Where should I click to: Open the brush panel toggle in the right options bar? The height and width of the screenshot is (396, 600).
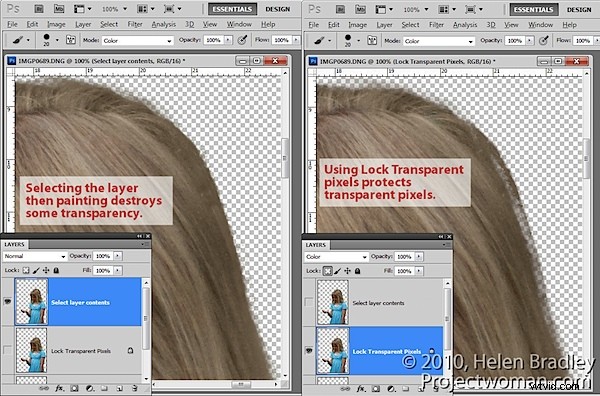click(x=372, y=40)
